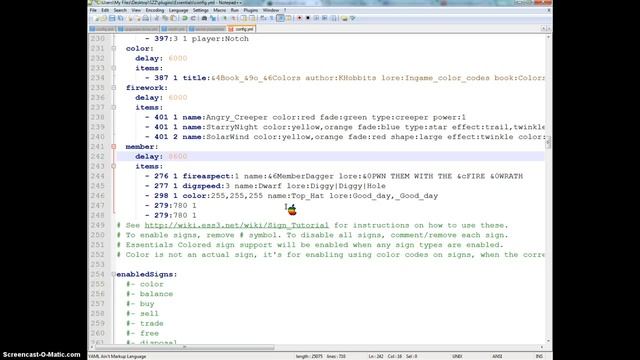Click the UNIX line-ending status field
This screenshot has width=640, height=360.
(457, 356)
